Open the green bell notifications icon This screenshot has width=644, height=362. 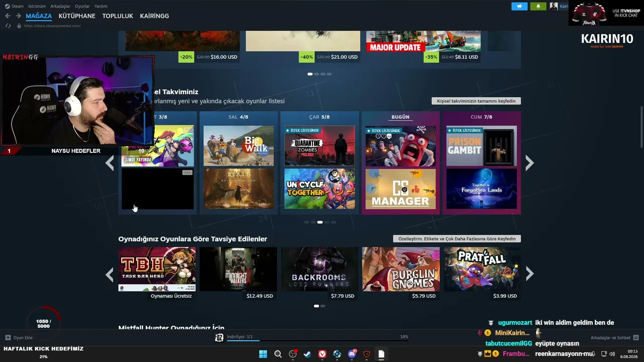[538, 6]
